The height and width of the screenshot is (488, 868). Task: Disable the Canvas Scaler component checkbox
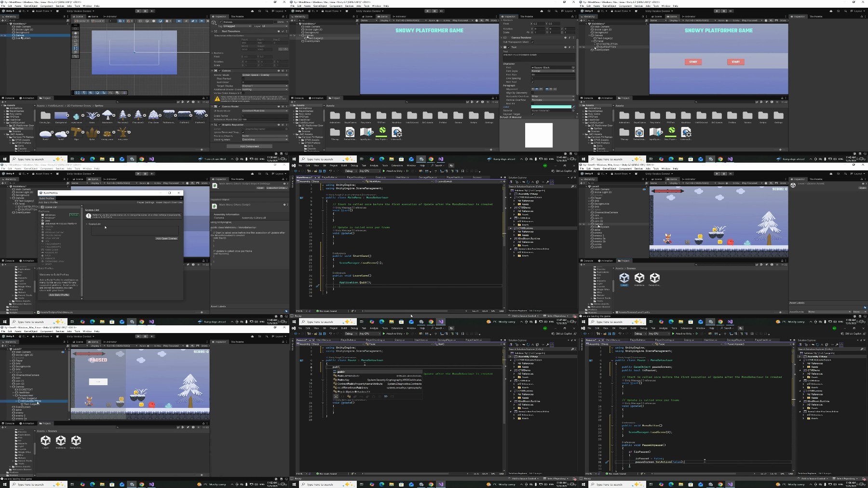(x=218, y=107)
